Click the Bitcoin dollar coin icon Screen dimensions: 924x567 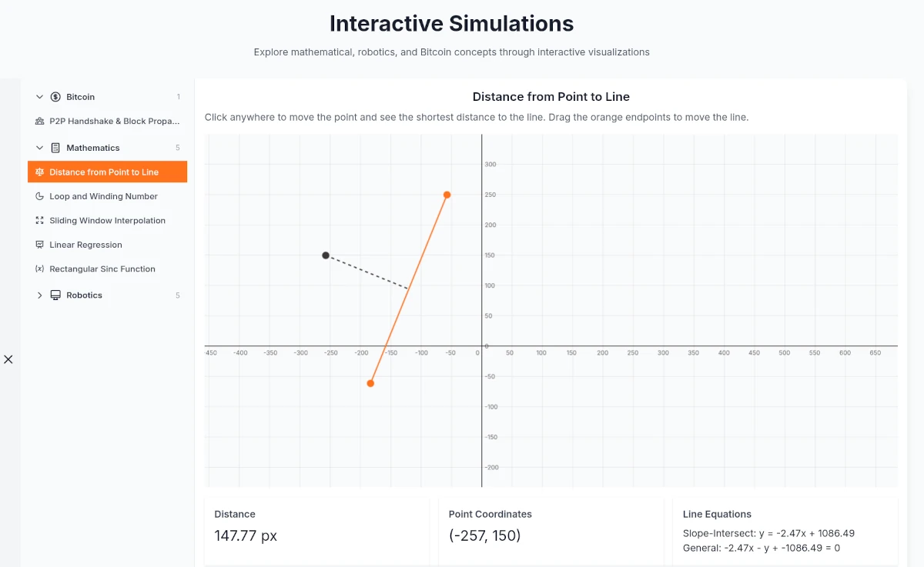tap(55, 97)
